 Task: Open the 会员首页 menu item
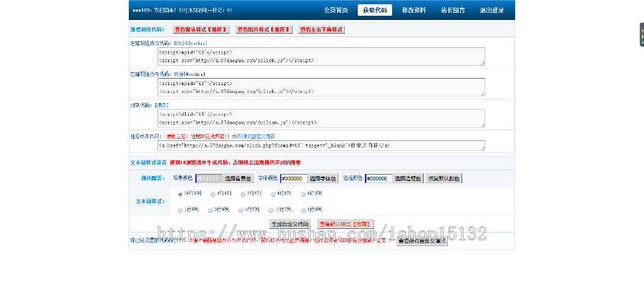tap(336, 10)
